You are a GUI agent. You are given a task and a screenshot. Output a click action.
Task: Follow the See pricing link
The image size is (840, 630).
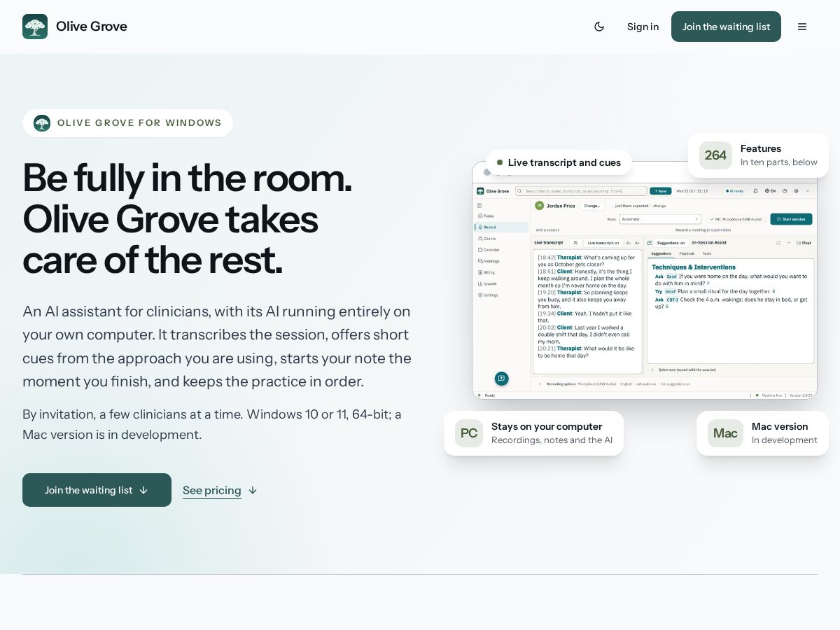click(x=220, y=490)
